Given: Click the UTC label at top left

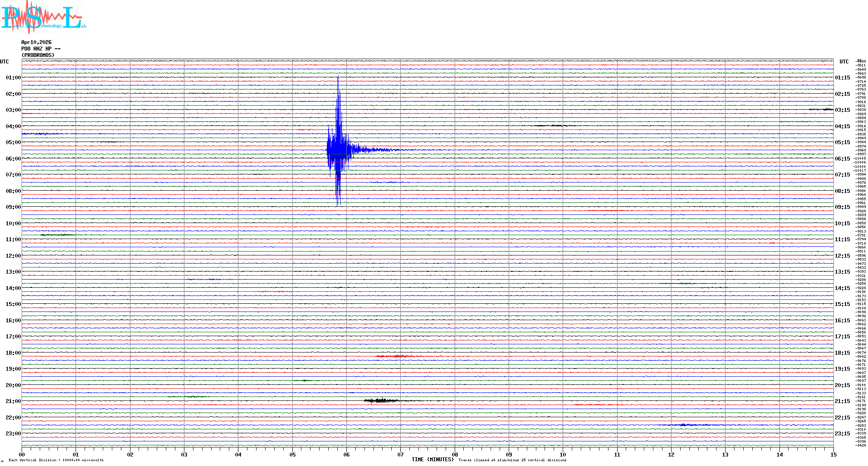Looking at the screenshot, I should [x=4, y=62].
